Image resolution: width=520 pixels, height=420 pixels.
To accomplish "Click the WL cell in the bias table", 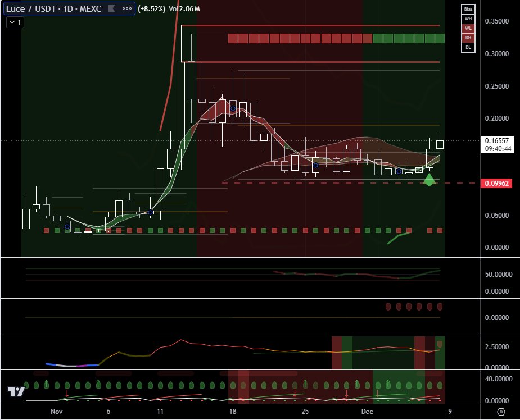I will (468, 28).
